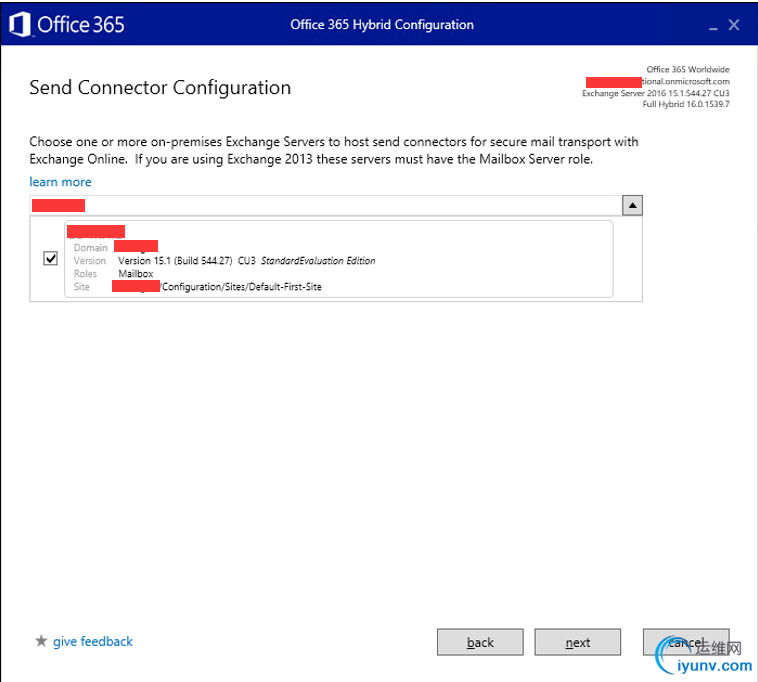Screen dimensions: 758x682
Task: Click the Send Connector Configuration heading
Action: tap(160, 87)
